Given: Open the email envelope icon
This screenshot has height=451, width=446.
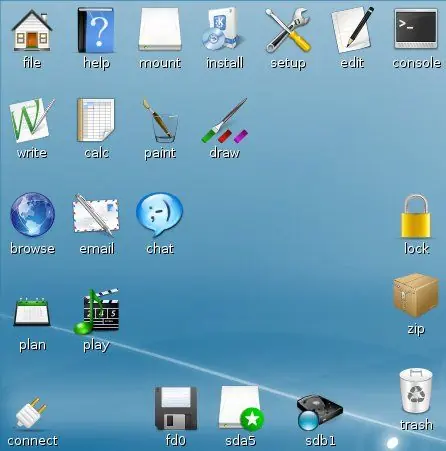Looking at the screenshot, I should click(96, 215).
